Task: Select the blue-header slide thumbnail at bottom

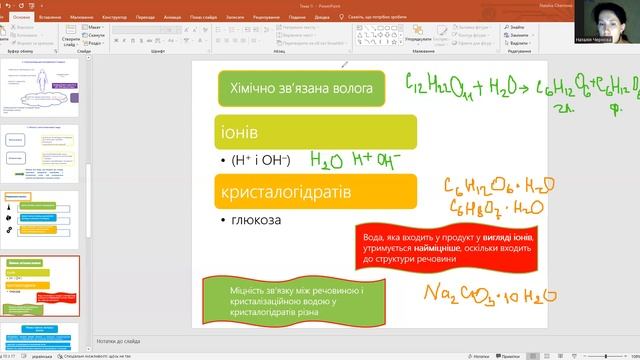Action: 40,337
